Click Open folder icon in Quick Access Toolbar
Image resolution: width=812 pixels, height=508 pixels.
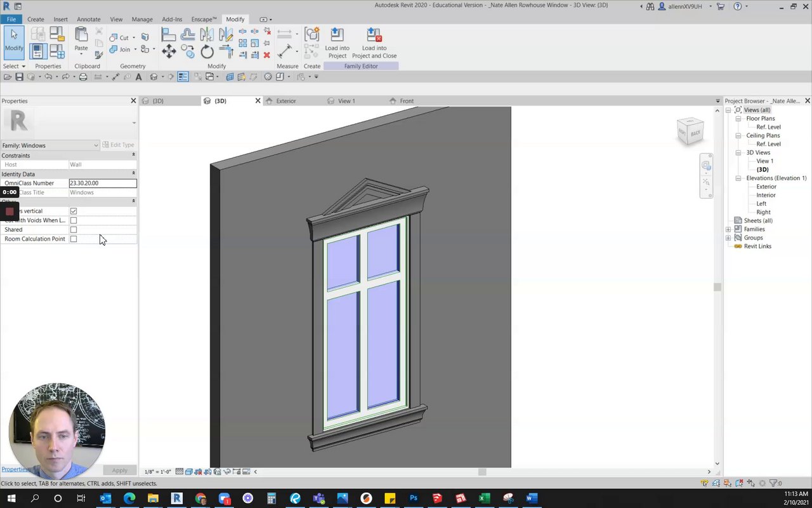tap(7, 77)
